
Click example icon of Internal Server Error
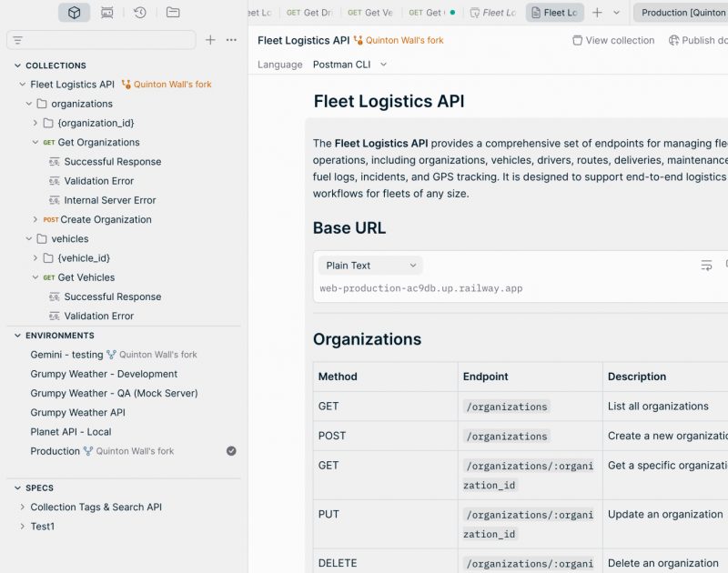coord(55,200)
